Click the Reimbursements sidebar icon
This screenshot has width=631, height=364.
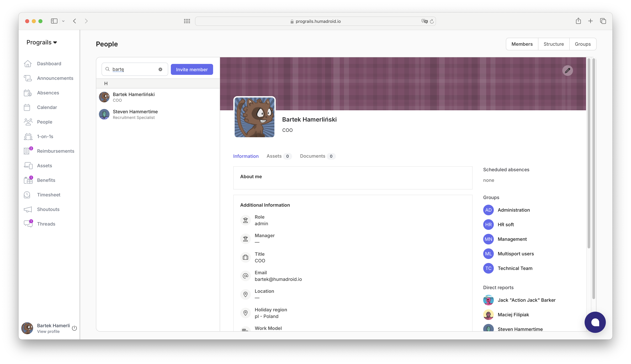tap(27, 151)
